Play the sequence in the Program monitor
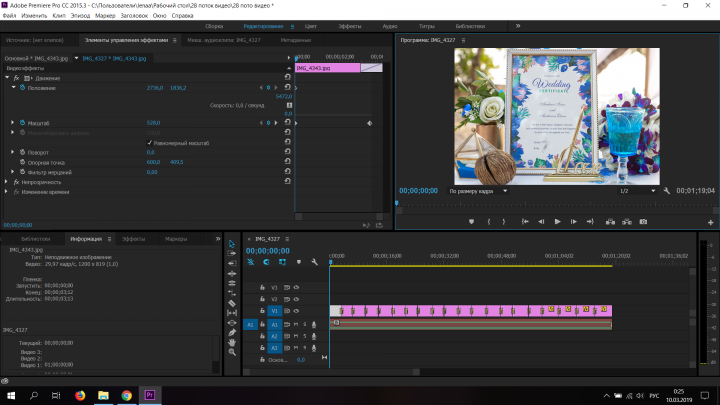720x405 pixels. [x=557, y=222]
